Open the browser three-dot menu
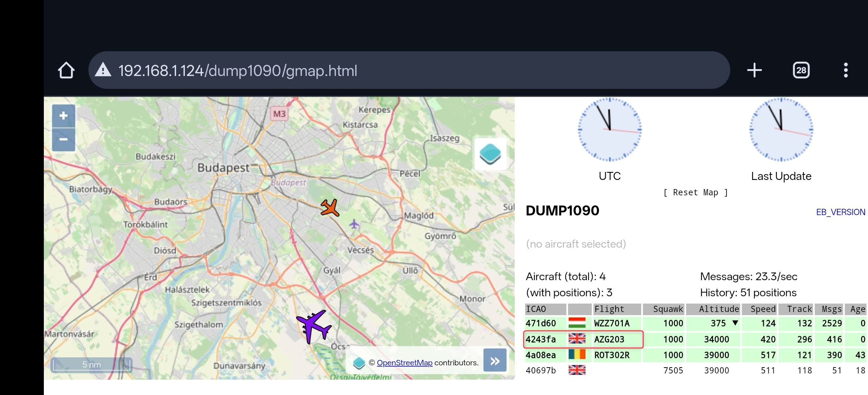868x395 pixels. 846,70
